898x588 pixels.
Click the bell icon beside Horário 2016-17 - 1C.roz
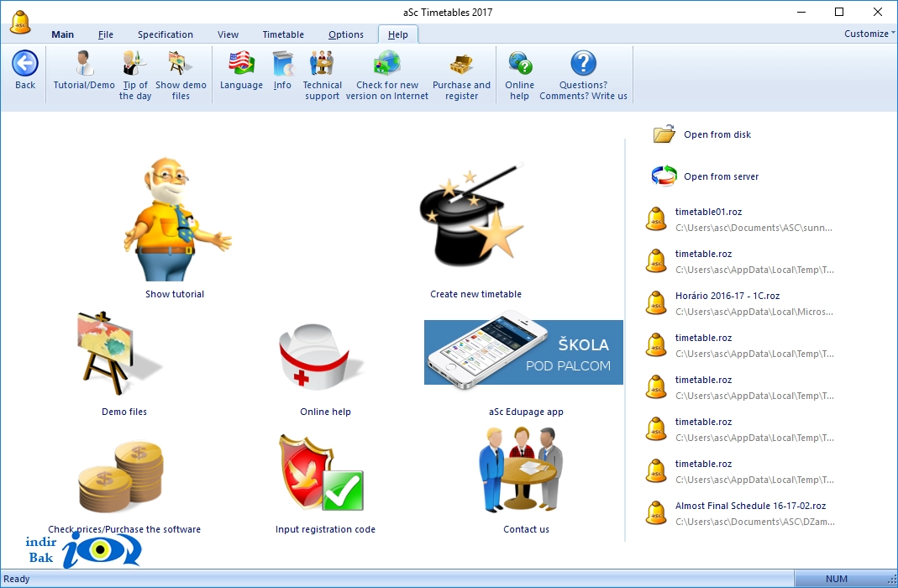click(656, 303)
